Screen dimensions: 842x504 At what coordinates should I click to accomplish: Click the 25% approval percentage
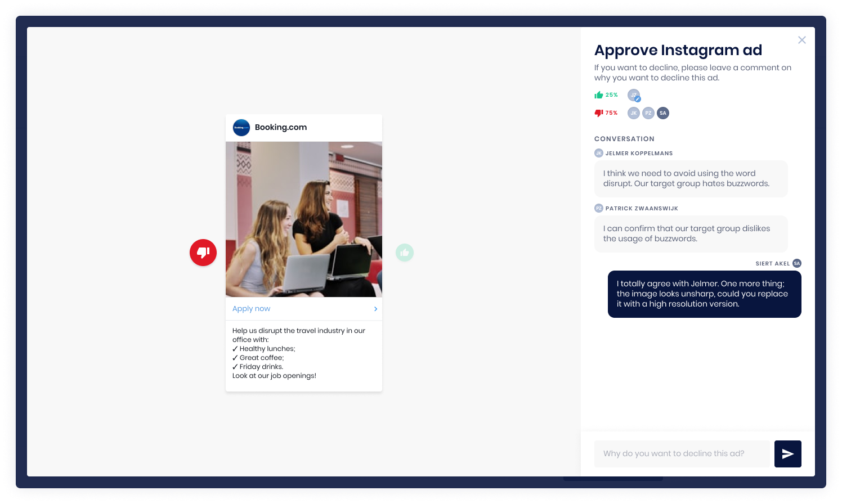pos(612,95)
